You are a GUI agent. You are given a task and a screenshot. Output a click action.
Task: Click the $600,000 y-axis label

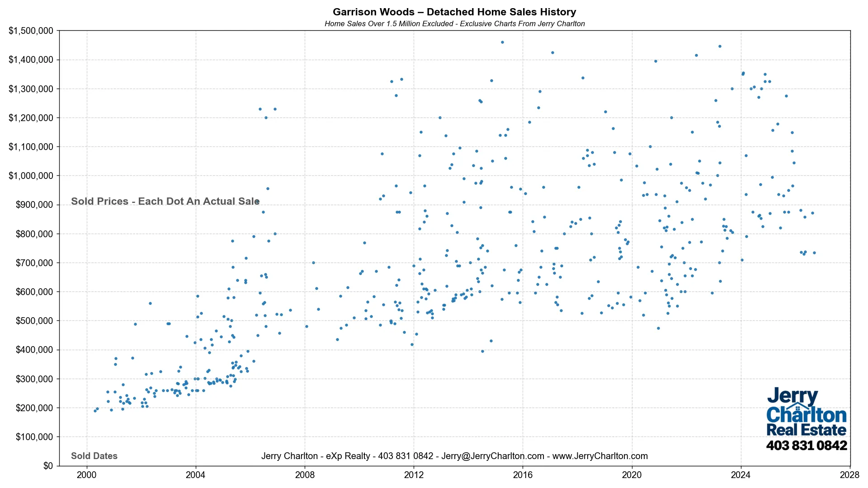click(34, 292)
